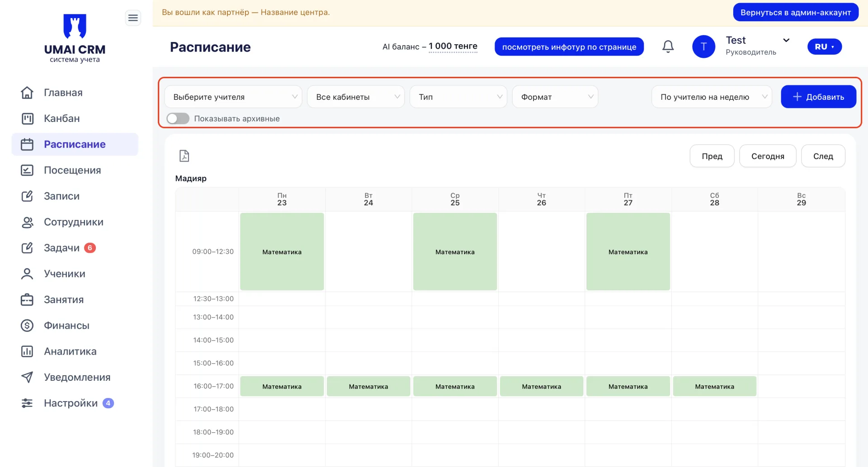Open Monday 23 Математика 09:00–12:30 lesson

(x=282, y=252)
